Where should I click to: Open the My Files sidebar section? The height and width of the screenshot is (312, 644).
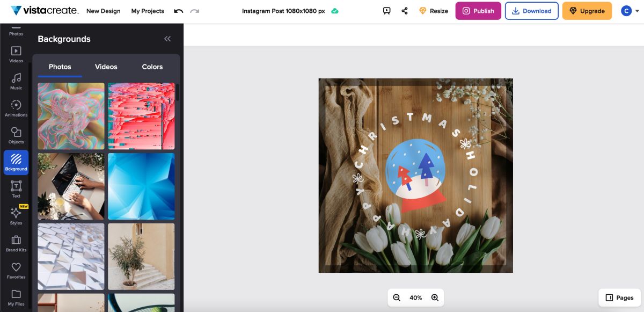pyautogui.click(x=16, y=297)
